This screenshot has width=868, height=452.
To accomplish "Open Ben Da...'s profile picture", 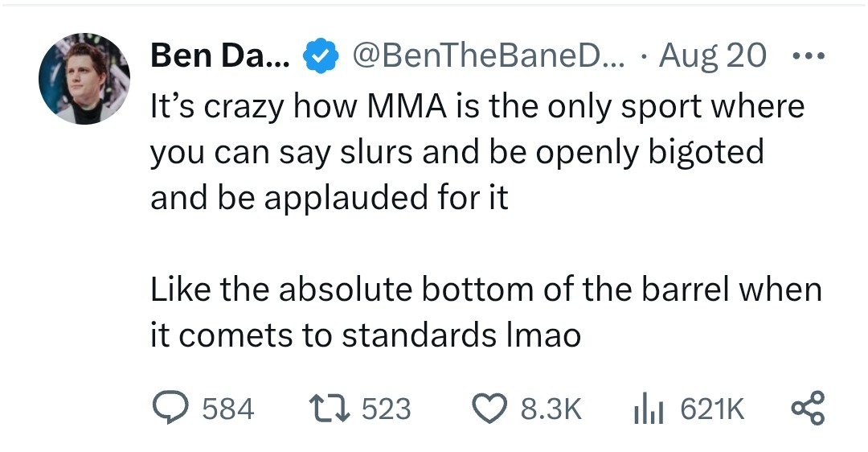I will pyautogui.click(x=84, y=78).
